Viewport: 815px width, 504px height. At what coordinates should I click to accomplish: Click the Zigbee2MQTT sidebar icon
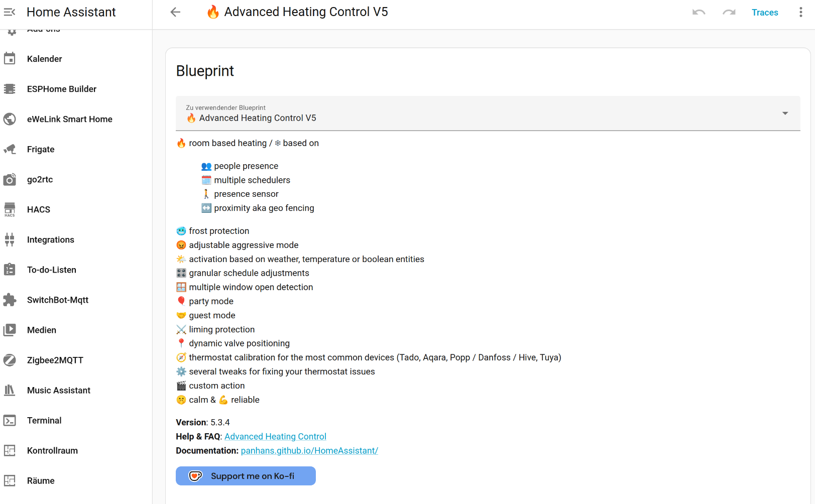(x=10, y=360)
